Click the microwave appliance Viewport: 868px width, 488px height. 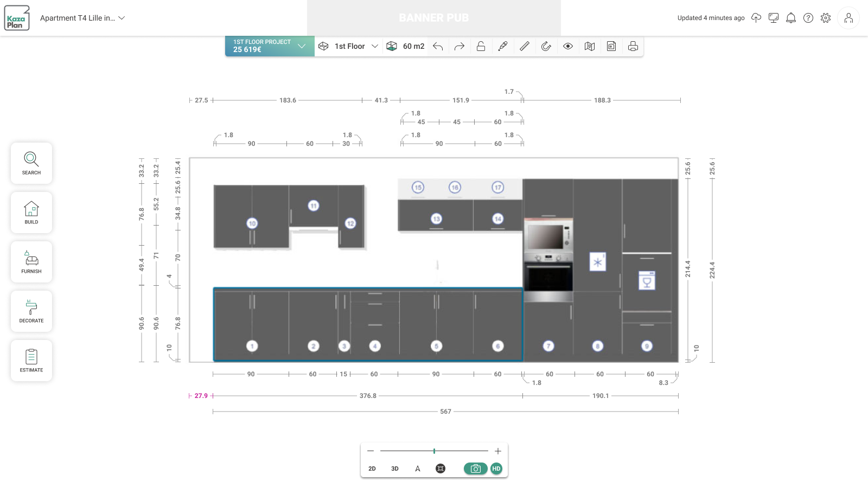coord(548,236)
